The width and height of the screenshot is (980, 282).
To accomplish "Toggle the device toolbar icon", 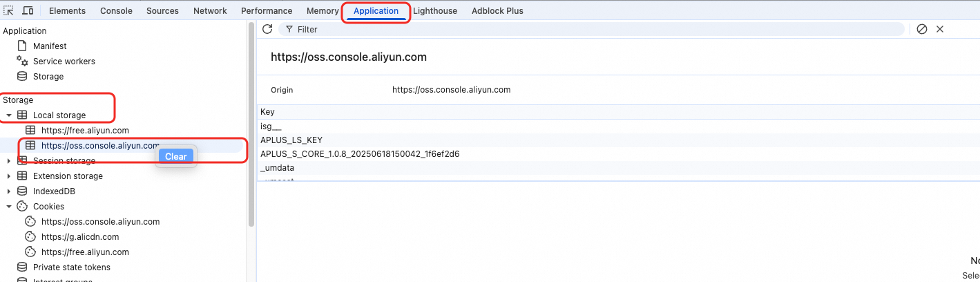I will pyautogui.click(x=28, y=10).
